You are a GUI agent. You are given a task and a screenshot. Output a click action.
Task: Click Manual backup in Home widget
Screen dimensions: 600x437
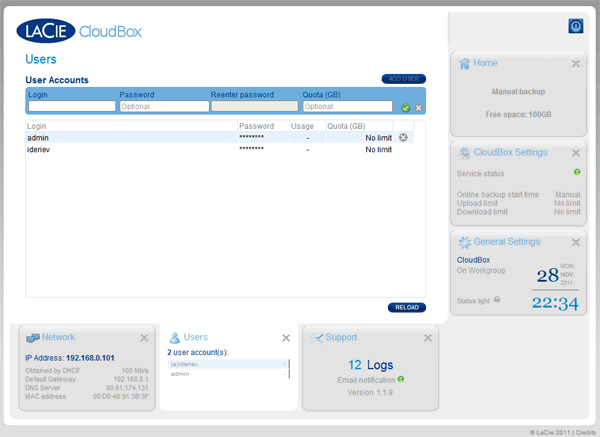point(518,92)
